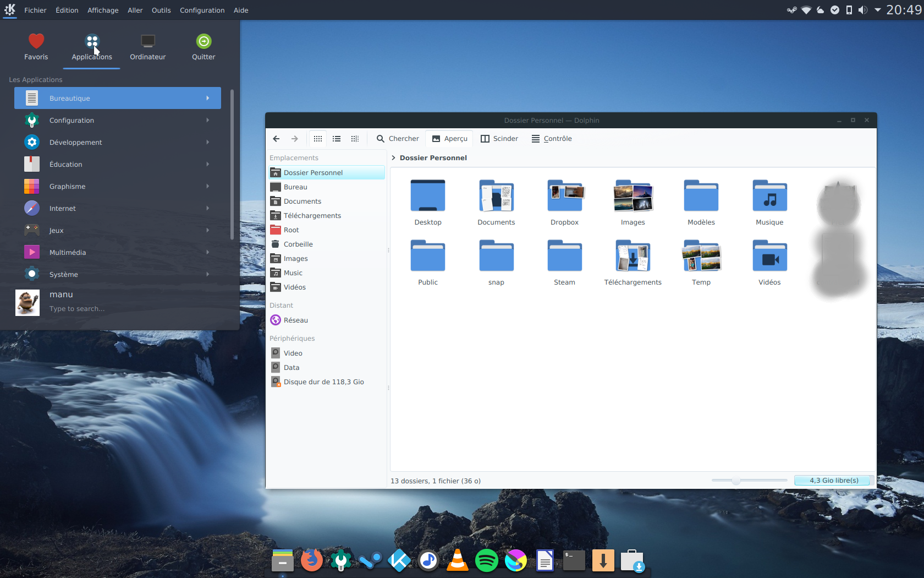Open the text document editor in the dock

coord(545,560)
